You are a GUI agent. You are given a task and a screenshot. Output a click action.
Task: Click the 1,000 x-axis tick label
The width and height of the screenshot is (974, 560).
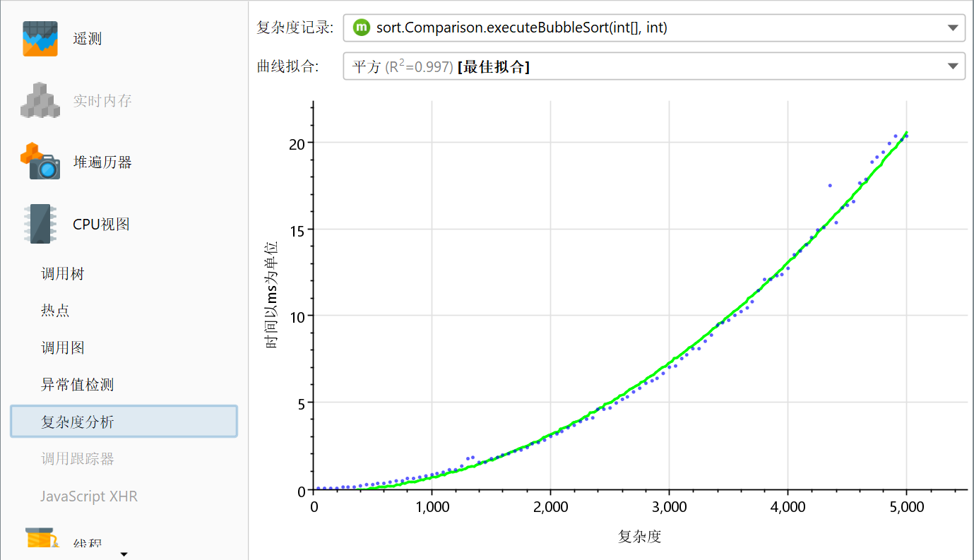pos(432,506)
